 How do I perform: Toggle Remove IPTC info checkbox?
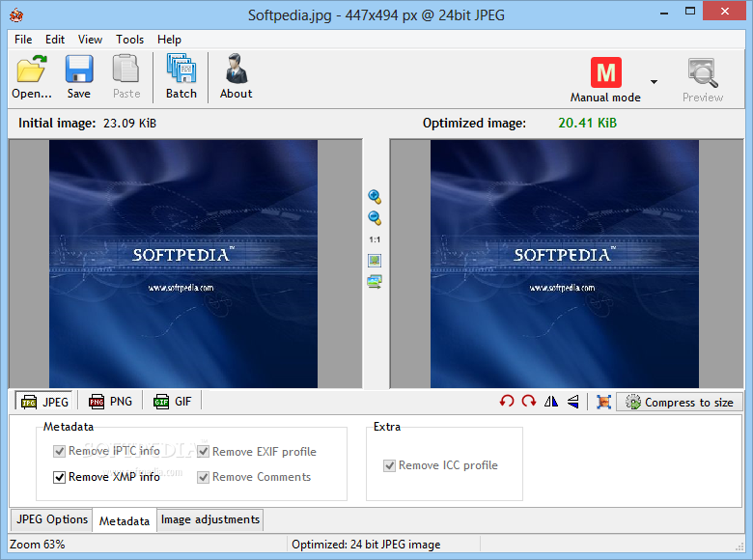tap(59, 452)
